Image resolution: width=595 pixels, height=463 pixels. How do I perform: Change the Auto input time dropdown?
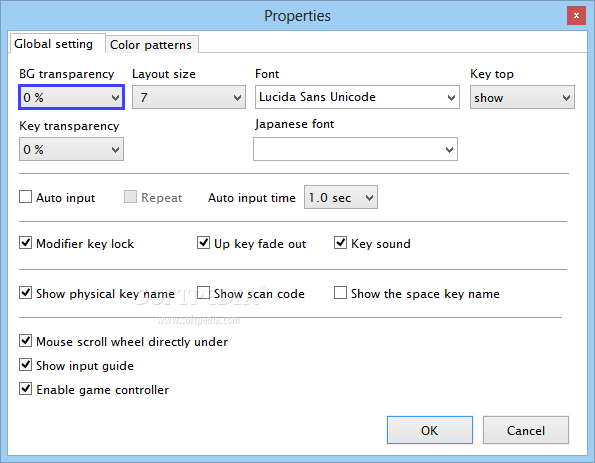[341, 197]
